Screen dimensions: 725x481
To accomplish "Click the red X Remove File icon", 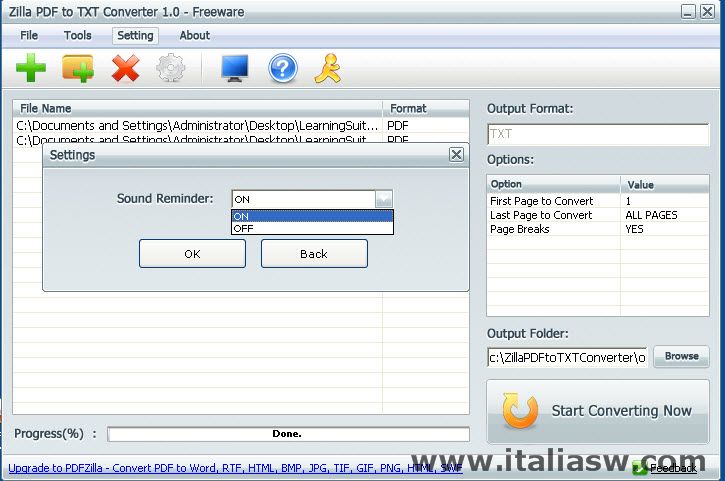I will click(x=125, y=68).
